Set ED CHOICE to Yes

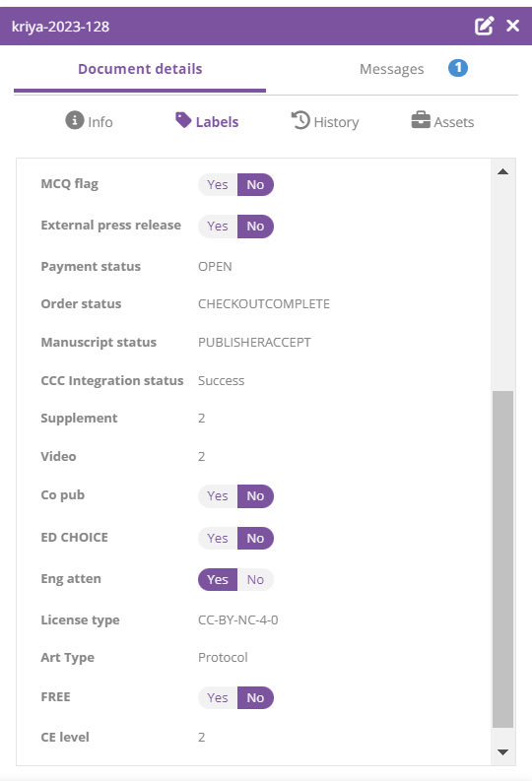[218, 539]
